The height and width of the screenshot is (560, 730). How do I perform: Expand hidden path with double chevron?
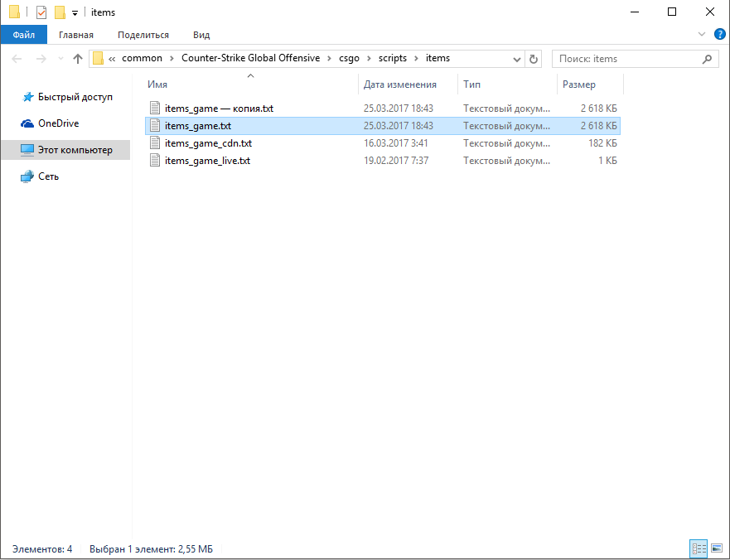pos(112,59)
